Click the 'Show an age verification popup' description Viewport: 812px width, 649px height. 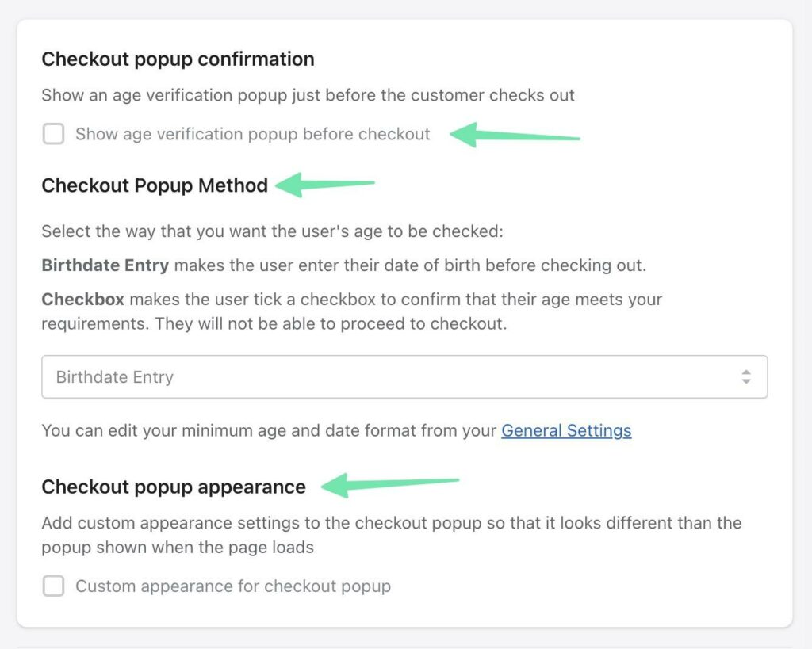pos(308,95)
